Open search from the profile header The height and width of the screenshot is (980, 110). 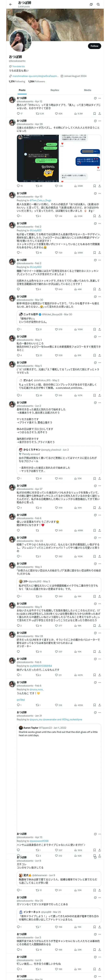coord(98,5)
